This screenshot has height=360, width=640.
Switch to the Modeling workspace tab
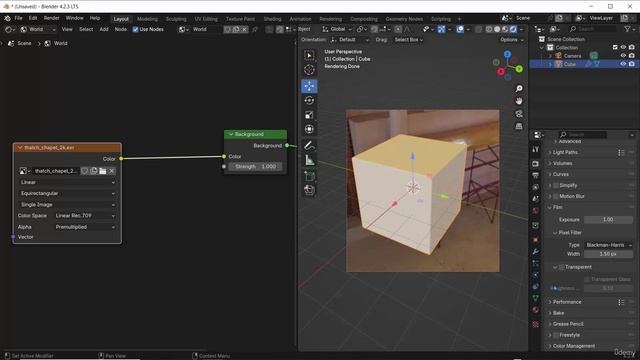pos(147,19)
